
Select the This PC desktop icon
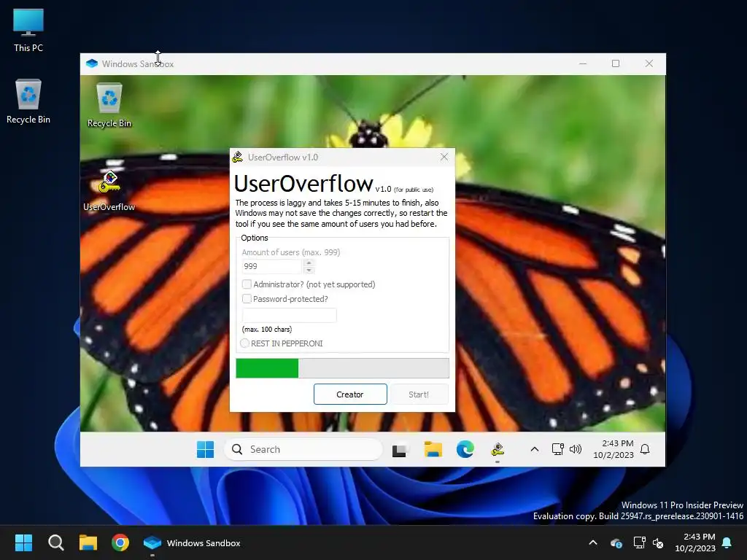tap(28, 30)
